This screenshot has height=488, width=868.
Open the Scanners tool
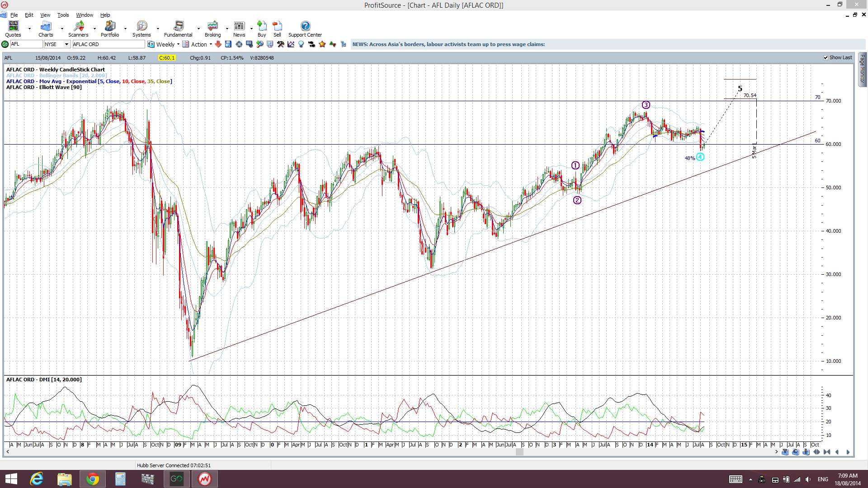[78, 28]
